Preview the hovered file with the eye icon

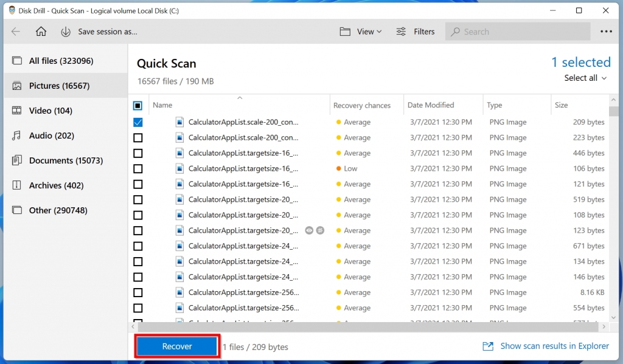[x=310, y=230]
